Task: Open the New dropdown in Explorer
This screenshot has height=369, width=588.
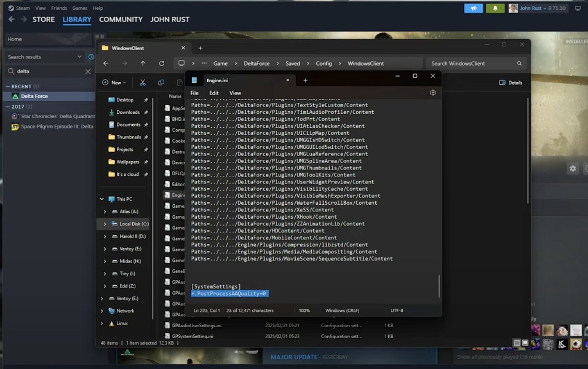Action: pyautogui.click(x=114, y=83)
